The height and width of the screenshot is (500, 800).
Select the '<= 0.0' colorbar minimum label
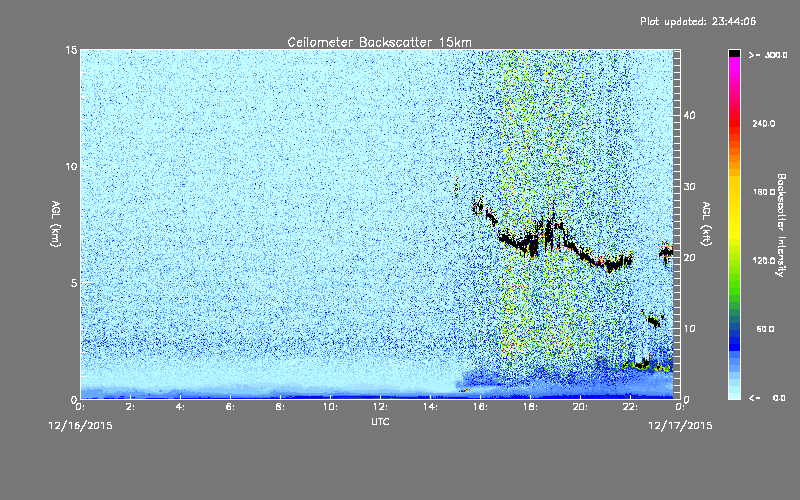tap(767, 397)
